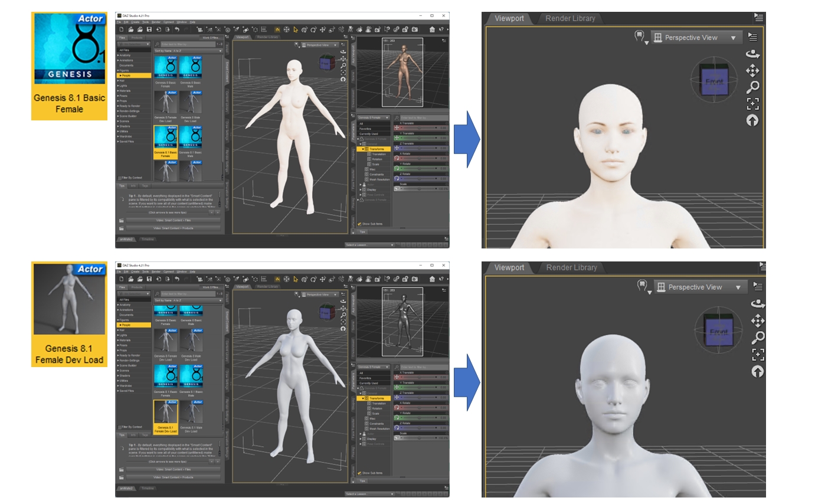The width and height of the screenshot is (828, 504).
Task: Switch to Render Library tab in the top enlarged viewport
Action: click(x=570, y=18)
